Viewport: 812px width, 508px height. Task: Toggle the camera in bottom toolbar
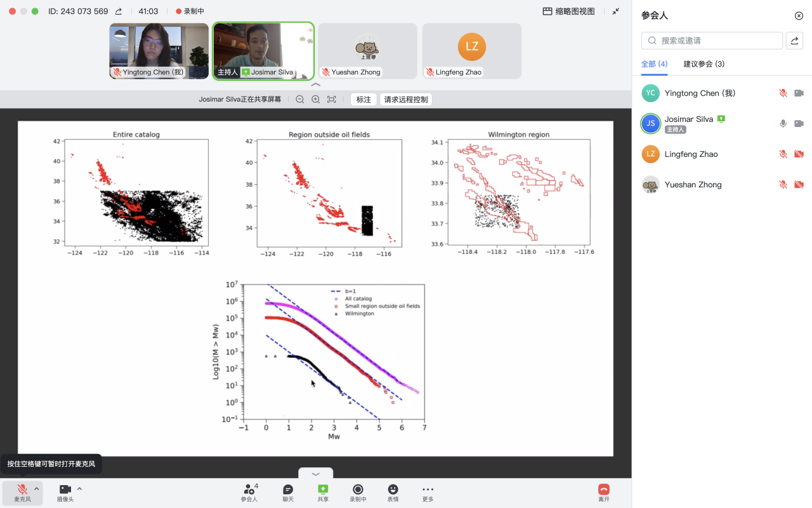(65, 490)
